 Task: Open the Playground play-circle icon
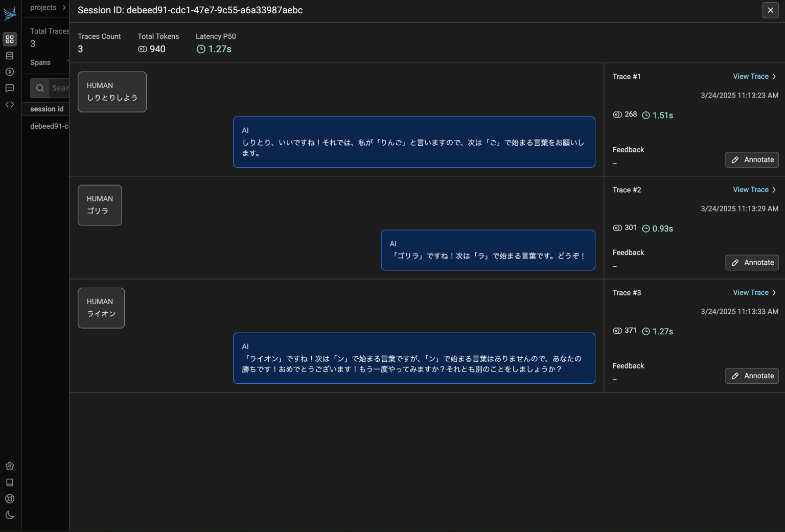(9, 72)
